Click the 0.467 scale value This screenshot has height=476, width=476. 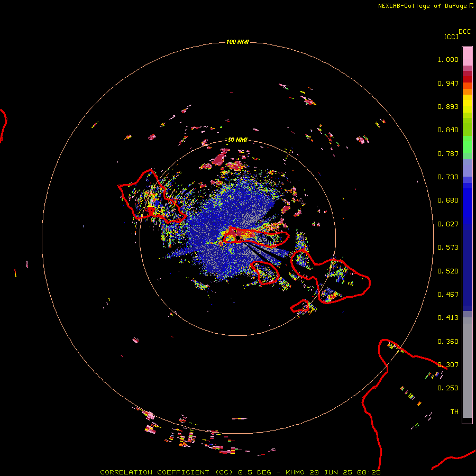coord(448,295)
